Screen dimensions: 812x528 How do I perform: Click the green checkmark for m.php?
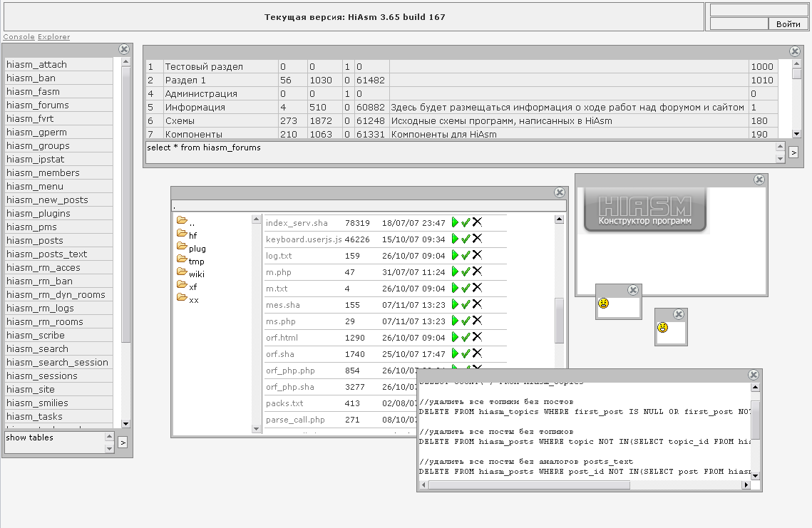coord(466,271)
